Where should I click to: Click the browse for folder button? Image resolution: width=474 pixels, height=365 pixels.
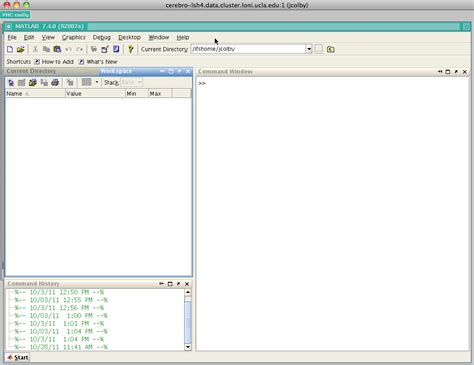pos(319,49)
